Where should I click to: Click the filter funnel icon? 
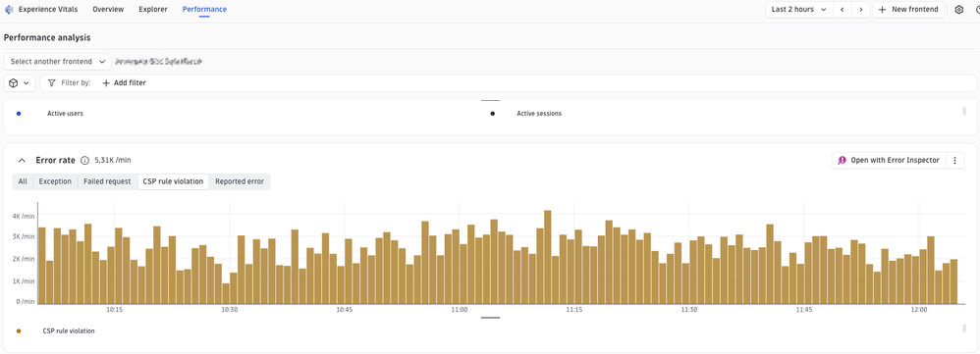click(52, 82)
